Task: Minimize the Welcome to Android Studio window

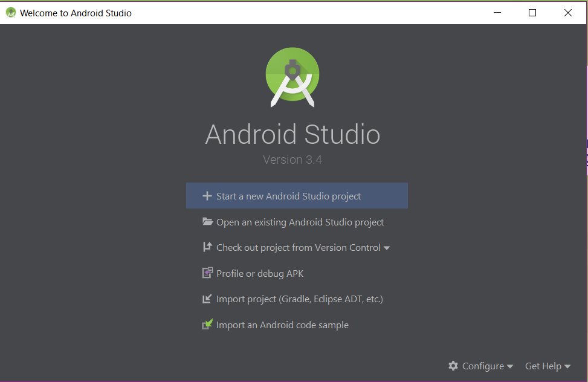Action: (497, 13)
